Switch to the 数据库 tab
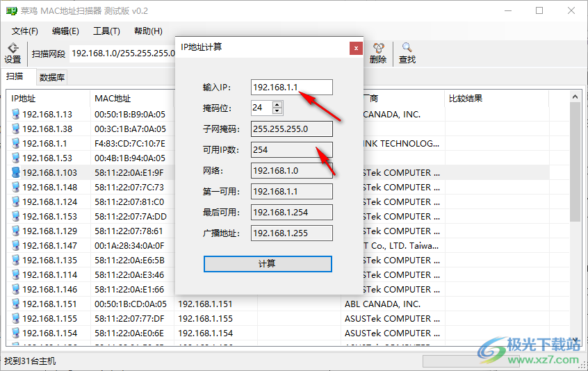 click(52, 77)
